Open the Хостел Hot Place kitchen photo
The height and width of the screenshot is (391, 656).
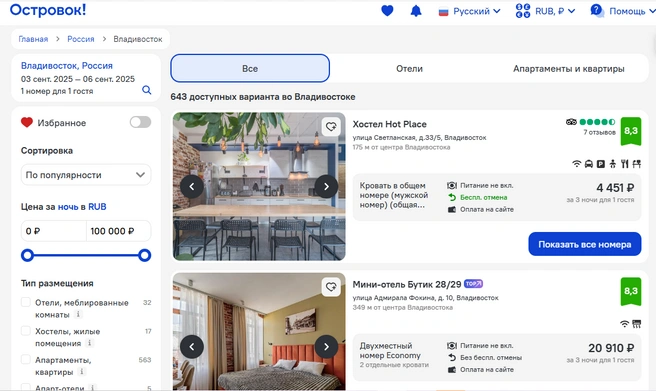(x=259, y=187)
